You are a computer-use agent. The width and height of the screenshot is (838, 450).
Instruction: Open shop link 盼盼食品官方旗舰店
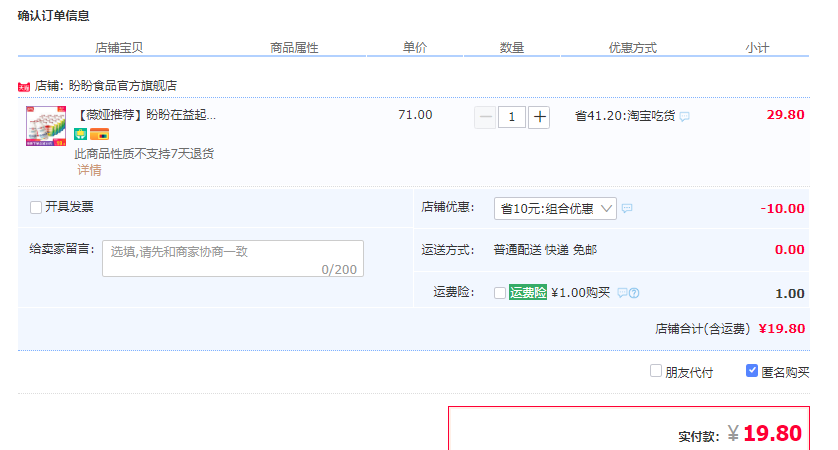[122, 86]
